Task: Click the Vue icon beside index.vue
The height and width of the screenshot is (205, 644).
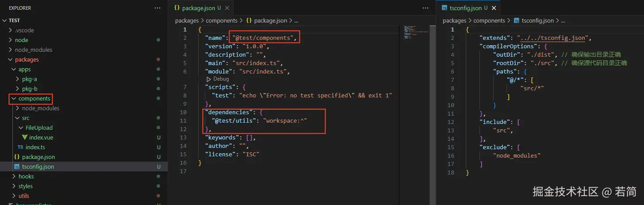Action: [x=25, y=137]
